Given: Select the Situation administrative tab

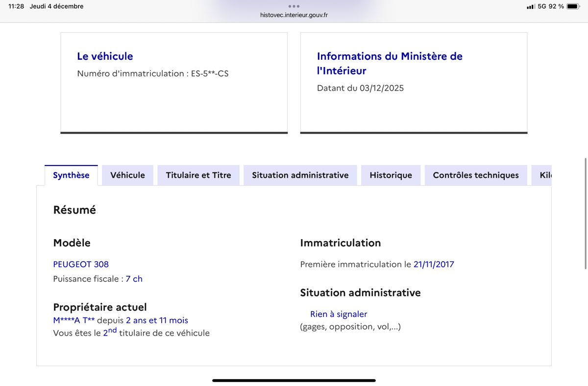Looking at the screenshot, I should pyautogui.click(x=300, y=175).
